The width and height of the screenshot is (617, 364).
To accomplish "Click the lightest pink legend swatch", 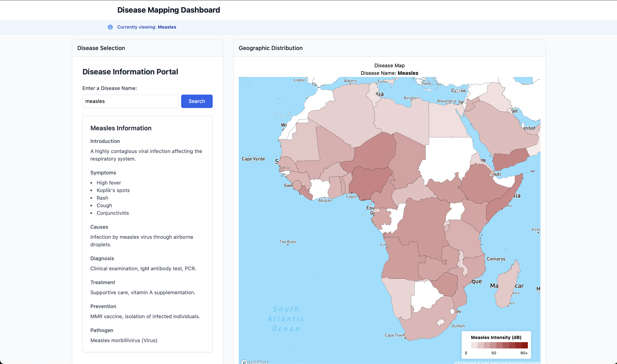I will point(474,345).
